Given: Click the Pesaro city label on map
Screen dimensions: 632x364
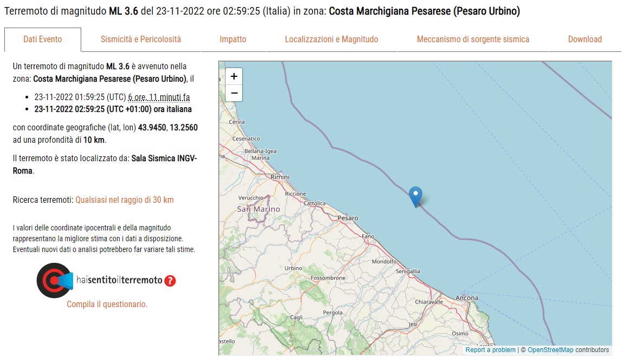Looking at the screenshot, I should tap(348, 219).
